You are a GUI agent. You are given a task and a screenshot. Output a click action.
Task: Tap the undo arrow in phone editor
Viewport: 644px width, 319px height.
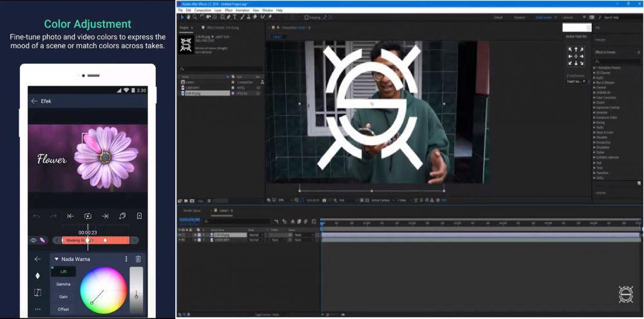(x=37, y=217)
